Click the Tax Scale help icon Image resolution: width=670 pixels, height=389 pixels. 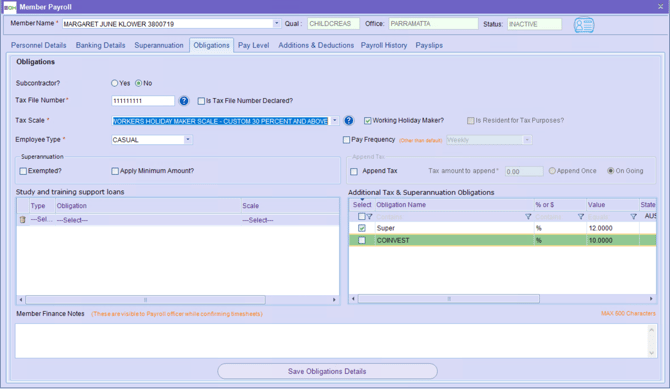tap(349, 121)
